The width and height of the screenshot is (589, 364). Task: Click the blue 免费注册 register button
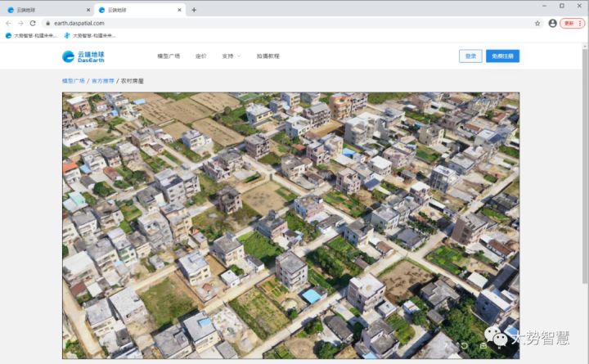click(x=502, y=56)
